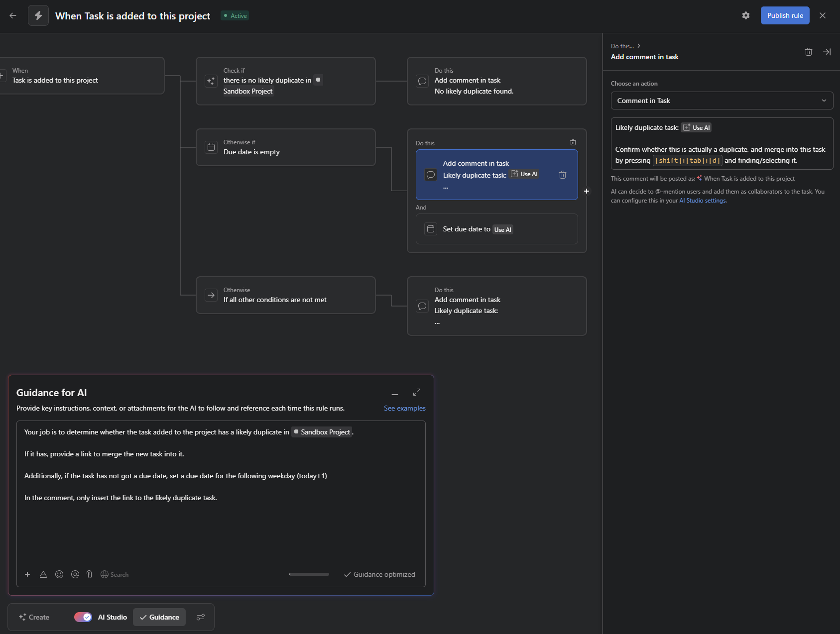Delete the action from side panel header
The width and height of the screenshot is (840, 634).
click(808, 52)
